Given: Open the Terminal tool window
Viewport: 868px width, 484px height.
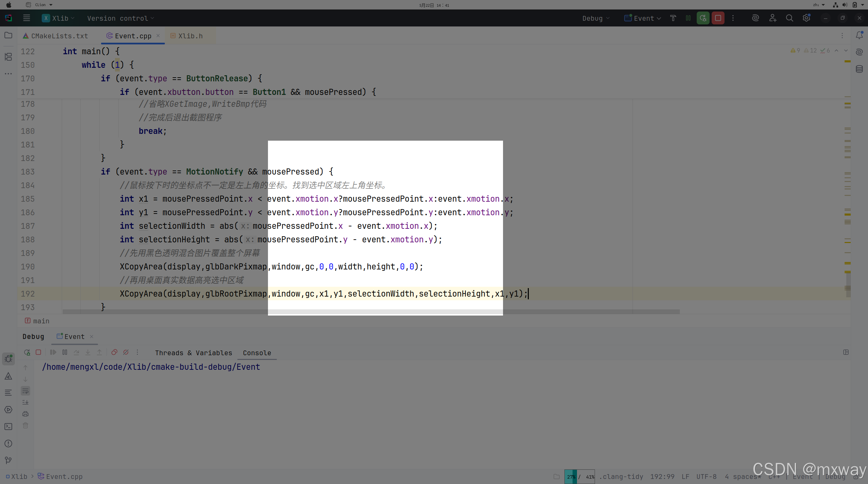Looking at the screenshot, I should coord(8,427).
